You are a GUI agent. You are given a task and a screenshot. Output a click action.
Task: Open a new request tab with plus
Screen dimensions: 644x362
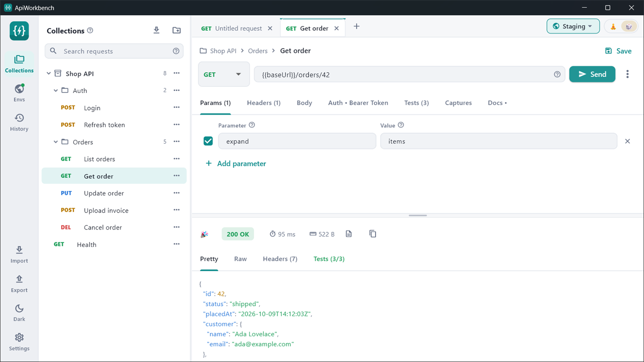pyautogui.click(x=357, y=27)
